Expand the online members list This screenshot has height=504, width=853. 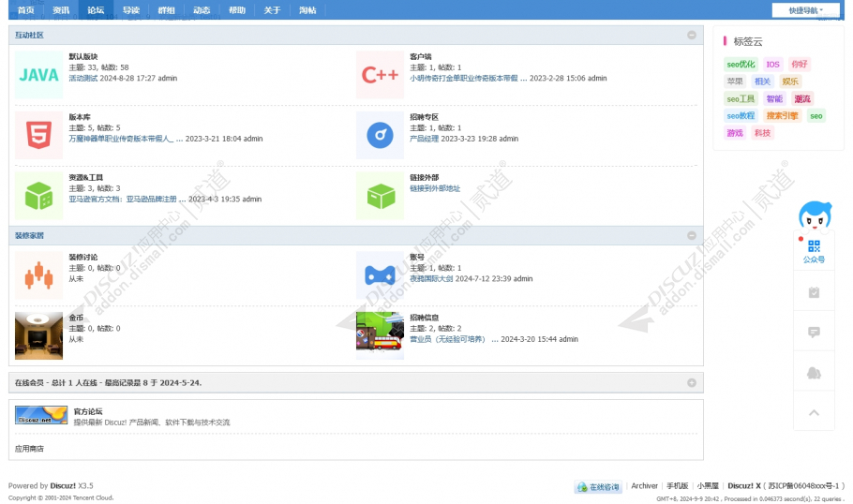(692, 383)
